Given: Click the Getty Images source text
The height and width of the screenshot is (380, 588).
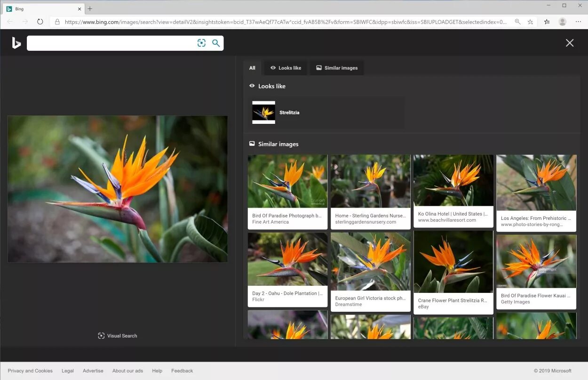Looking at the screenshot, I should coord(515,302).
